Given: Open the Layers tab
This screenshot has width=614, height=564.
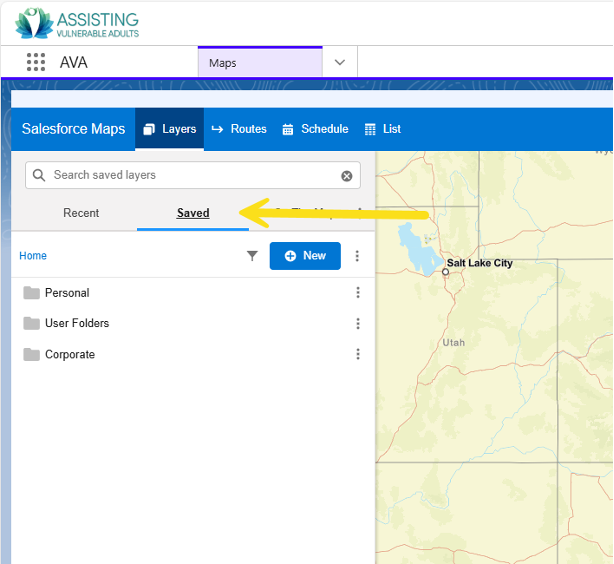Looking at the screenshot, I should [x=170, y=129].
